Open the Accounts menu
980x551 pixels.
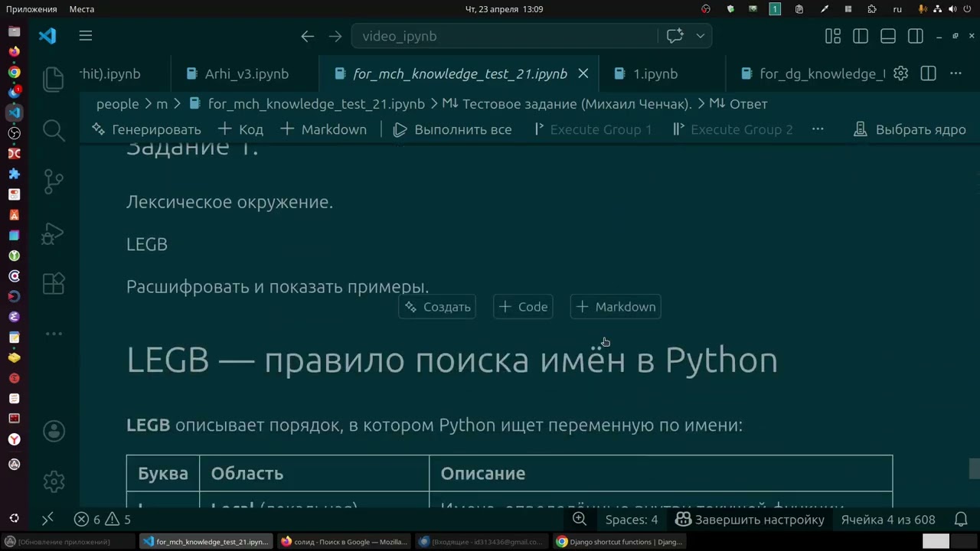pos(54,431)
